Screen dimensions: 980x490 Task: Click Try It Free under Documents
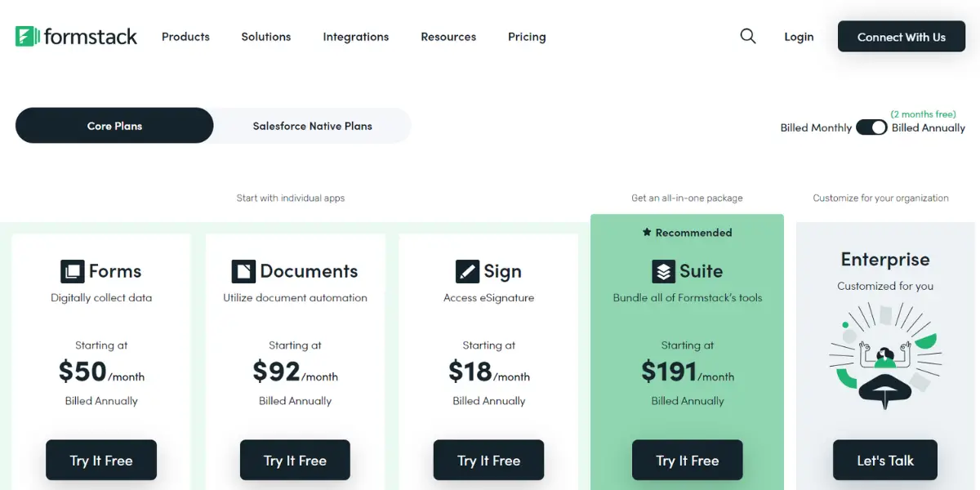(295, 461)
